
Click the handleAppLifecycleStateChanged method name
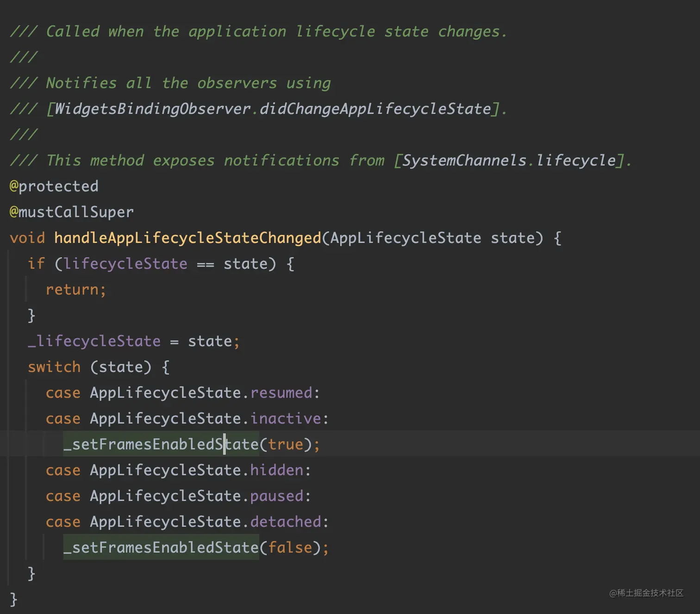click(x=187, y=238)
